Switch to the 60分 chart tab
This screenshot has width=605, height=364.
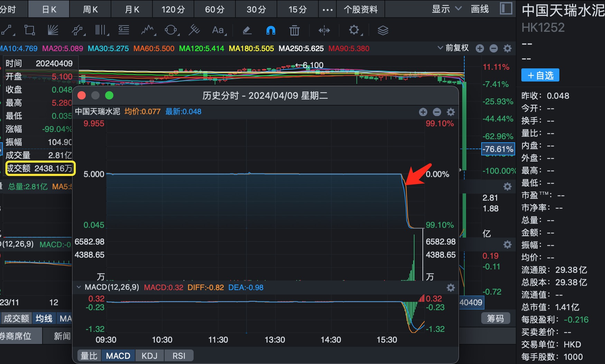[215, 9]
